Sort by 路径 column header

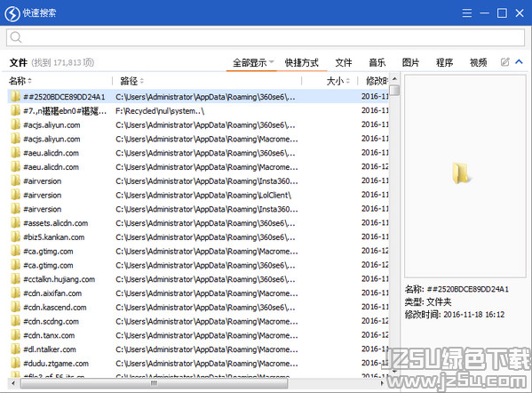[132, 81]
